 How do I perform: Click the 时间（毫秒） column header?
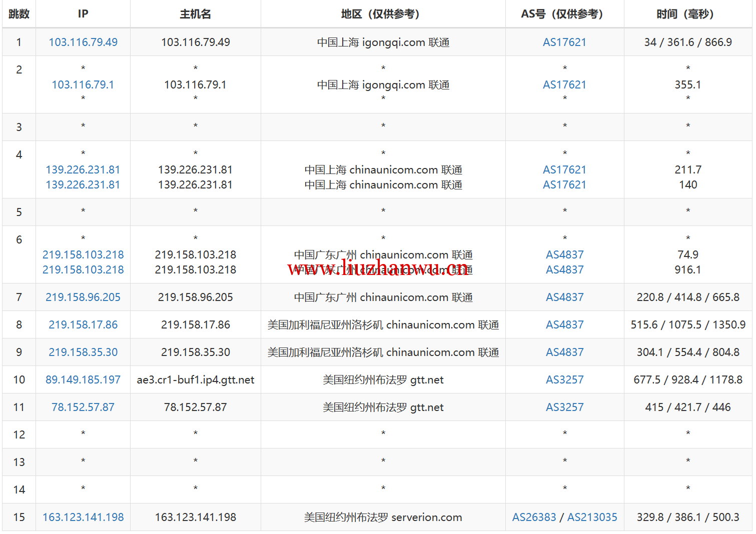click(688, 14)
